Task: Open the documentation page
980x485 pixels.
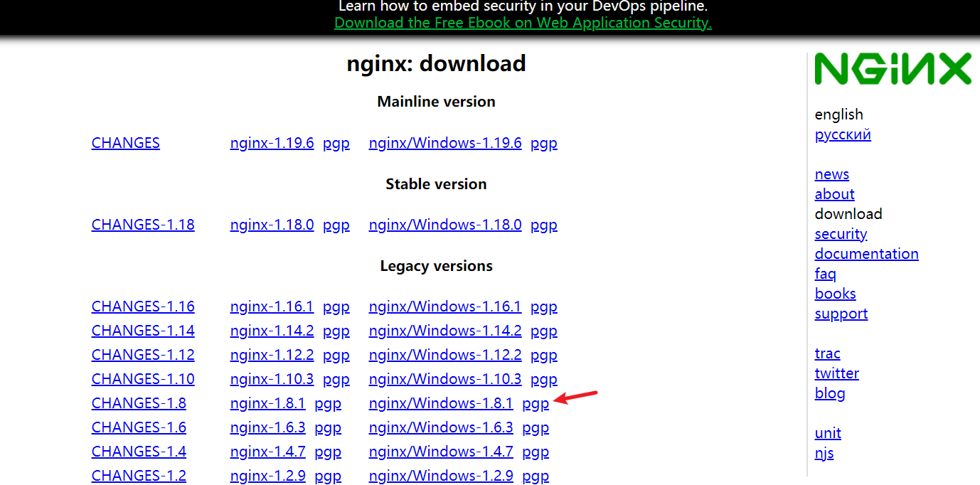Action: [867, 254]
